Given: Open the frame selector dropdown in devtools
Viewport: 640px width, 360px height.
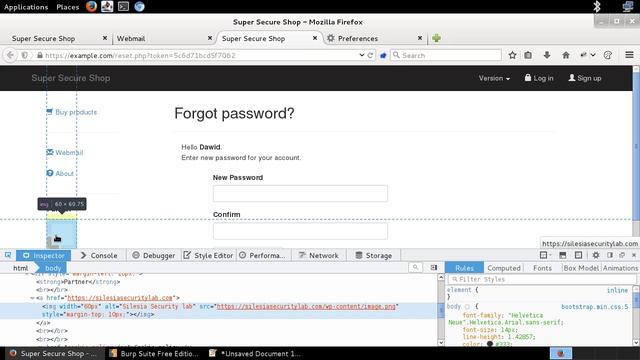Looking at the screenshot, I should 545,256.
